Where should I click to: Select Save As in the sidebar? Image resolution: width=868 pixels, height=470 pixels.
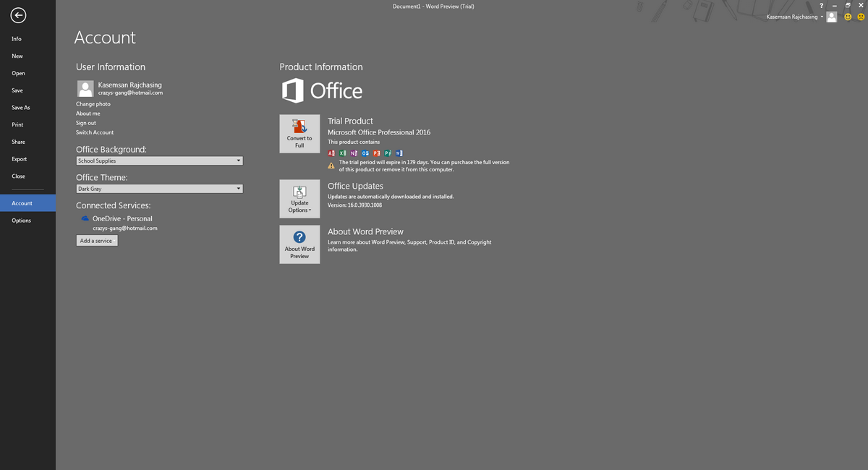pos(27,107)
